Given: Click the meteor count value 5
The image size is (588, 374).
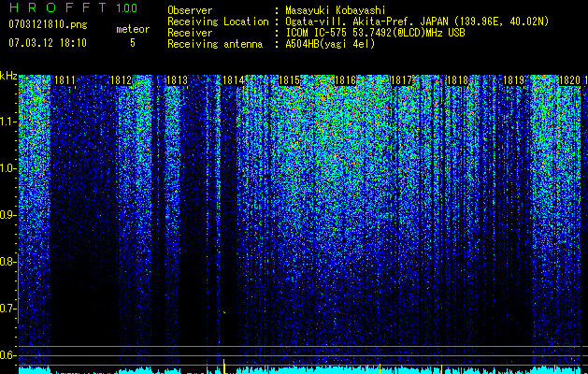Looking at the screenshot, I should click(133, 43).
